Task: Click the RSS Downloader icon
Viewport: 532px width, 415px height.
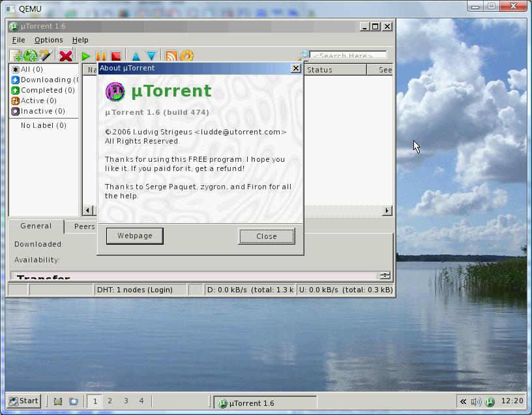Action: pos(171,57)
